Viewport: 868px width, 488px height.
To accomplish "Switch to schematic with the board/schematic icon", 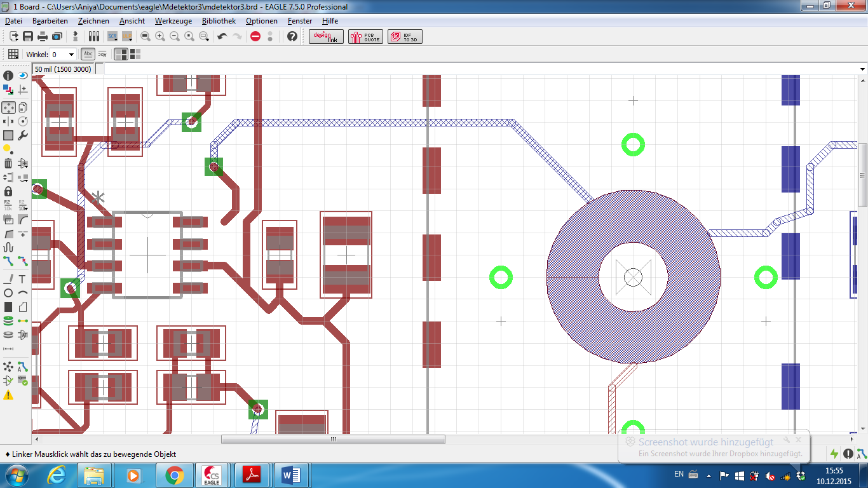I will coord(76,36).
